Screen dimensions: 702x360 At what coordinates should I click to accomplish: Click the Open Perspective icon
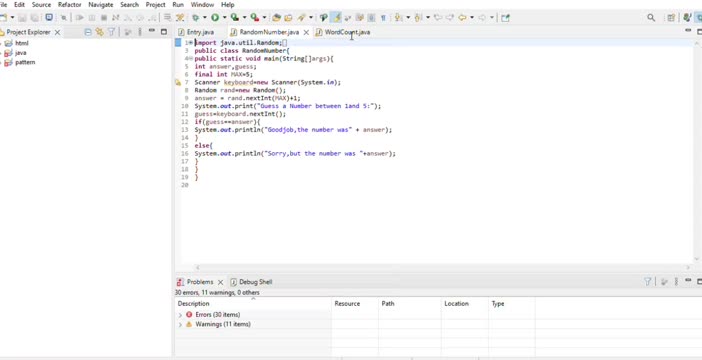pos(671,18)
